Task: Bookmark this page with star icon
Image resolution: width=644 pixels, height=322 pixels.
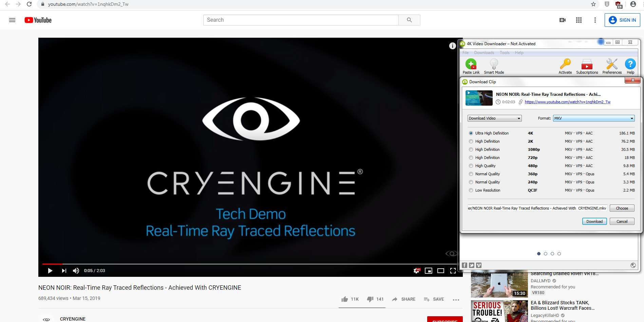Action: pyautogui.click(x=593, y=4)
